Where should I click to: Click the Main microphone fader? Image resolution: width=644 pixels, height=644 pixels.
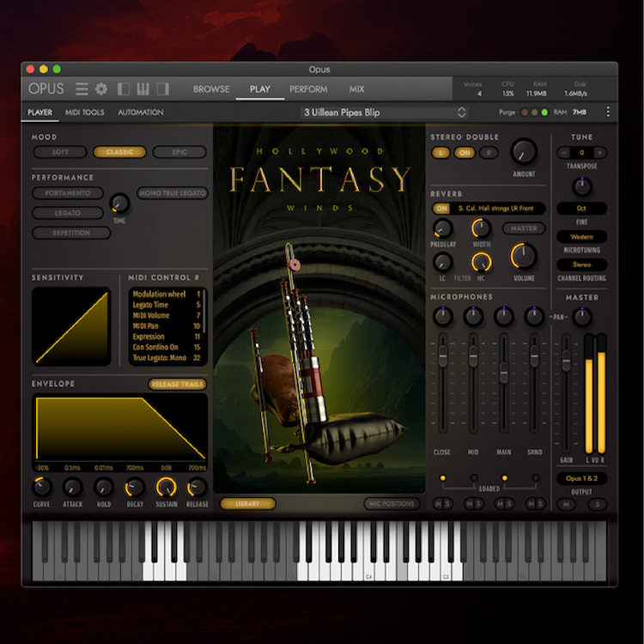point(504,373)
